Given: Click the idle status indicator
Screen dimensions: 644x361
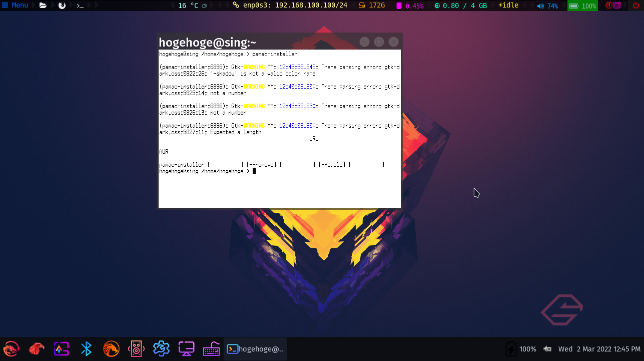Looking at the screenshot, I should [508, 6].
